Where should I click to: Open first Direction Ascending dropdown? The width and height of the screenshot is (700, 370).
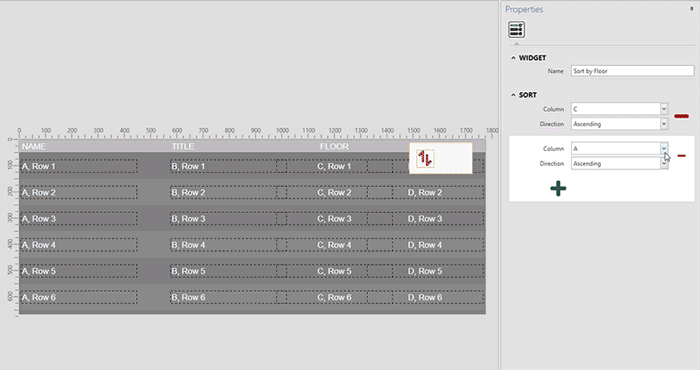pos(664,124)
